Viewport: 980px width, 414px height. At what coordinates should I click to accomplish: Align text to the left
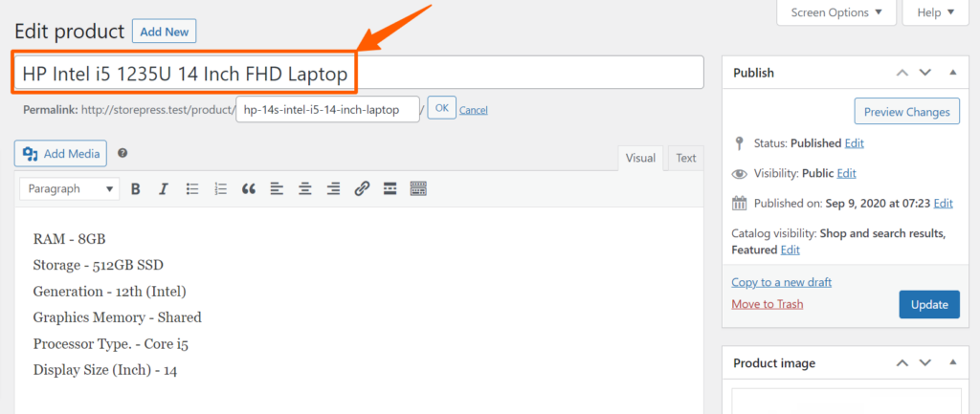click(x=277, y=189)
